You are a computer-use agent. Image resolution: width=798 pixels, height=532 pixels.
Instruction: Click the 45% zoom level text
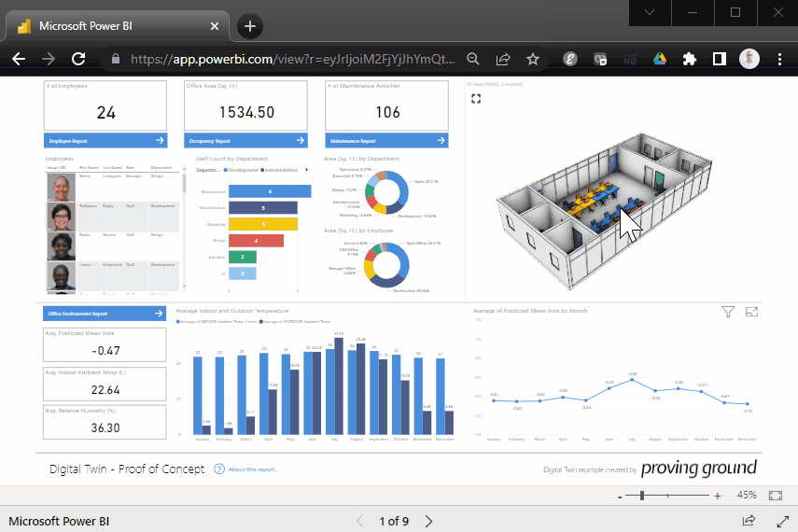tap(747, 495)
